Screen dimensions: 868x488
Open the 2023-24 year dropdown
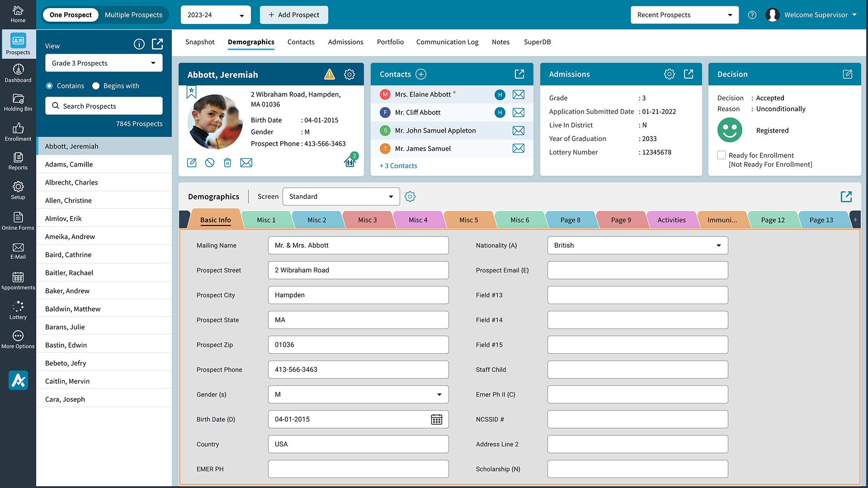(216, 15)
